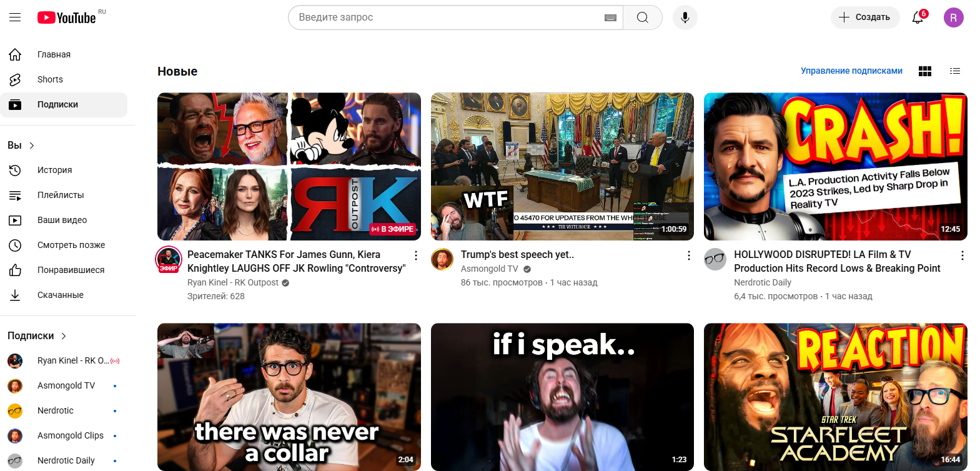Image resolution: width=980 pixels, height=471 pixels.
Task: Open the hamburger guide menu
Action: pyautogui.click(x=15, y=17)
